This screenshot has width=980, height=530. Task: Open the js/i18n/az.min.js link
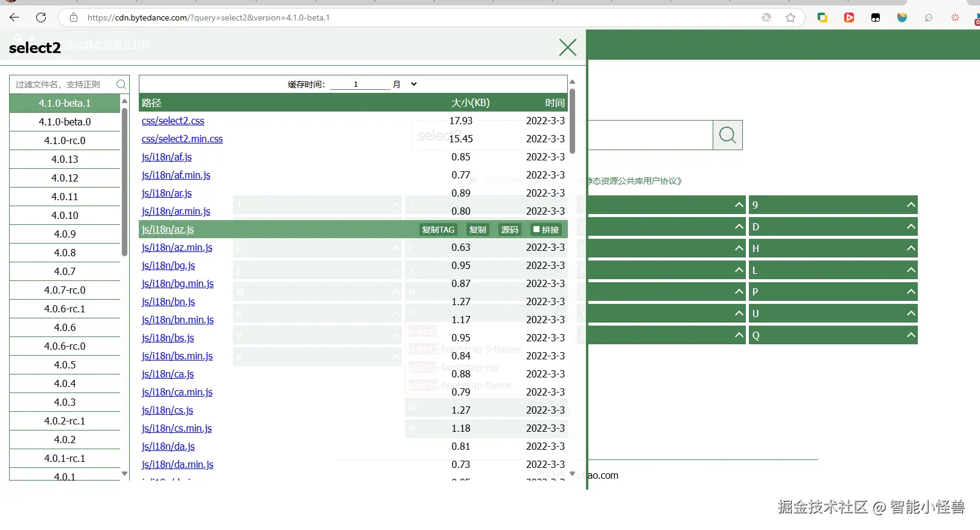tap(177, 247)
